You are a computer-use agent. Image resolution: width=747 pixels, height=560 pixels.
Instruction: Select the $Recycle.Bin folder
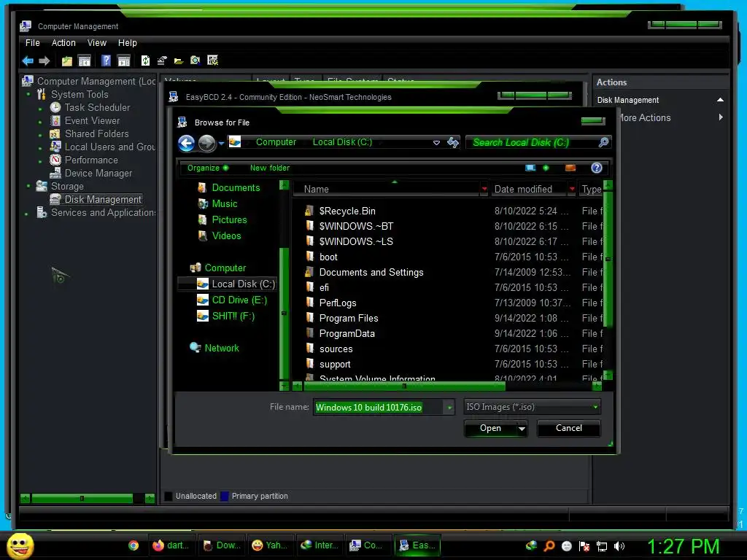pyautogui.click(x=347, y=211)
